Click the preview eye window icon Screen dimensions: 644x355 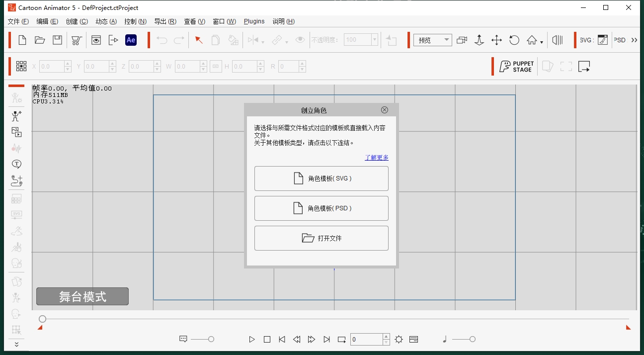point(96,40)
